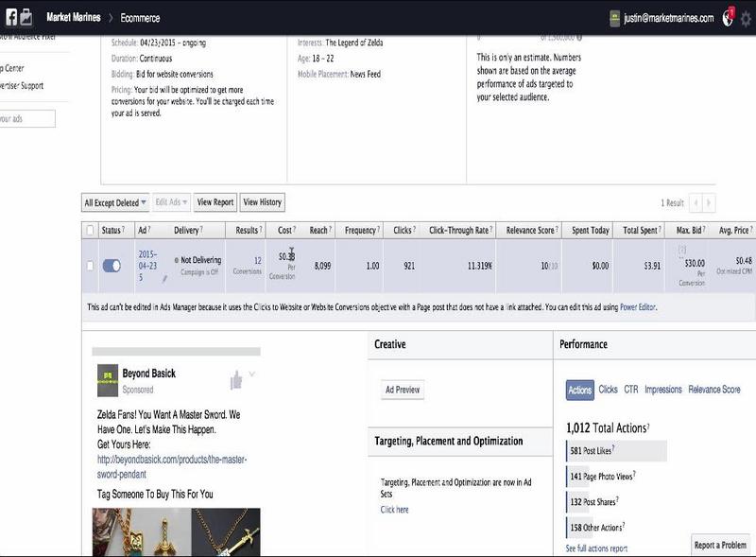Click the 8,099 reach value
Image resolution: width=756 pixels, height=557 pixels.
322,266
